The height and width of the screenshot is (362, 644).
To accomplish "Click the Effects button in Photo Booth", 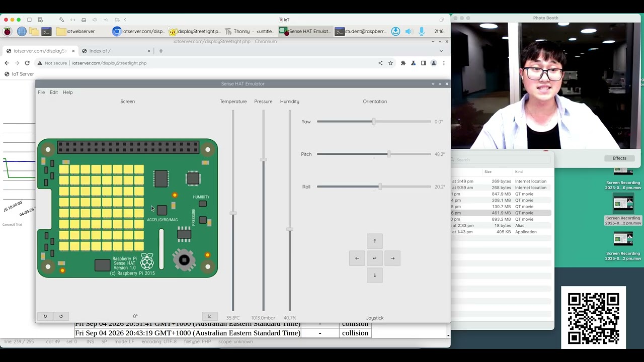I will (619, 158).
